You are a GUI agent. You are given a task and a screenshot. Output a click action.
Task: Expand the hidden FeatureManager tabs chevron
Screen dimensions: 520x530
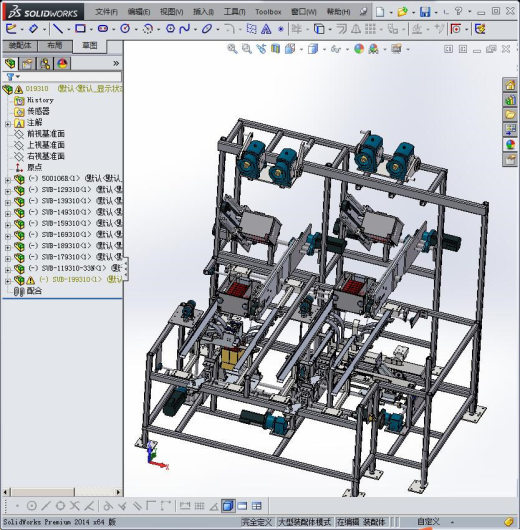point(116,63)
